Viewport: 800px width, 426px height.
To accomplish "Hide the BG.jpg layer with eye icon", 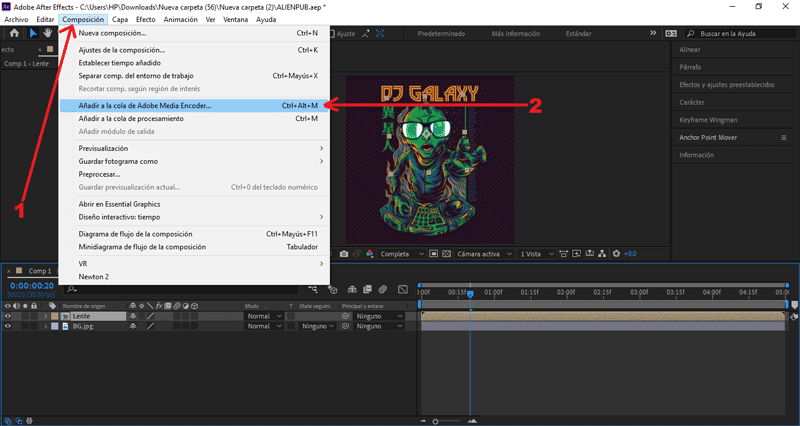I will 8,326.
